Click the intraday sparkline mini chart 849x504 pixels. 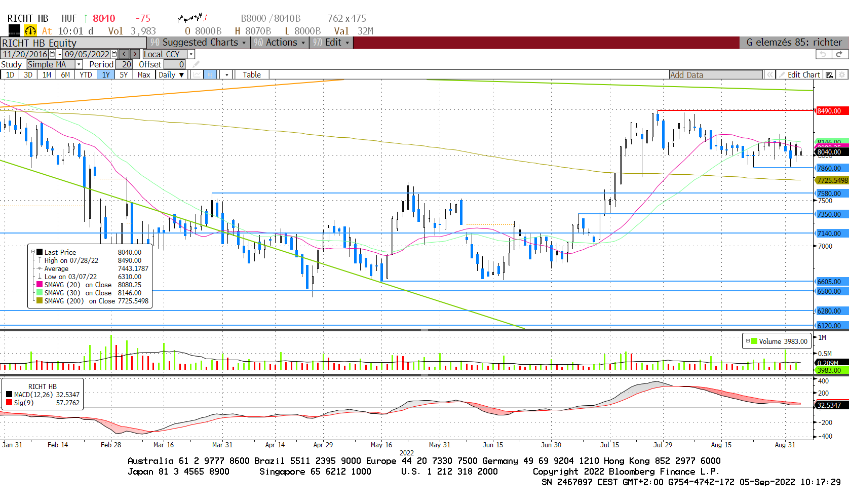coord(192,18)
